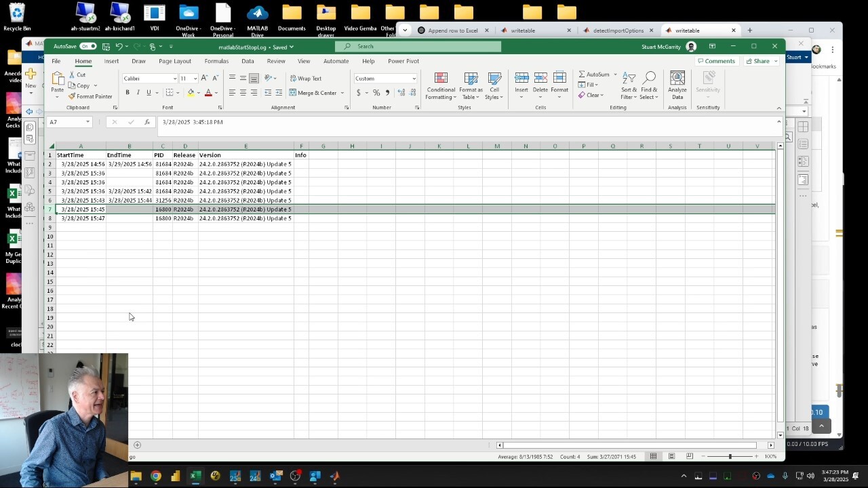Click the Increase Font Size icon
The image size is (868, 488).
click(x=204, y=79)
